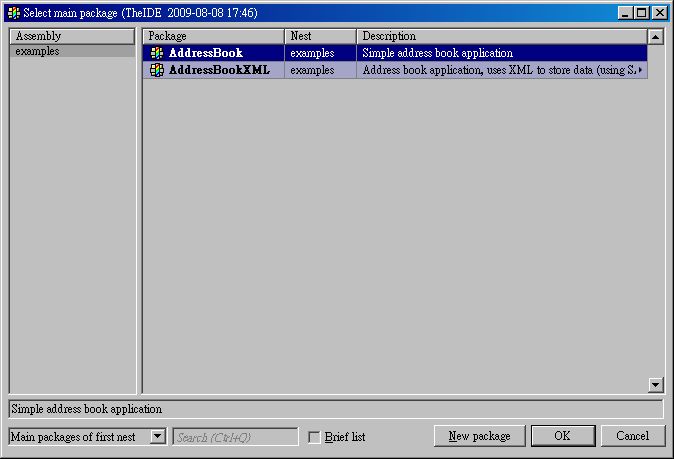Maximize the Select main package window
This screenshot has width=674, height=459.
[x=642, y=13]
